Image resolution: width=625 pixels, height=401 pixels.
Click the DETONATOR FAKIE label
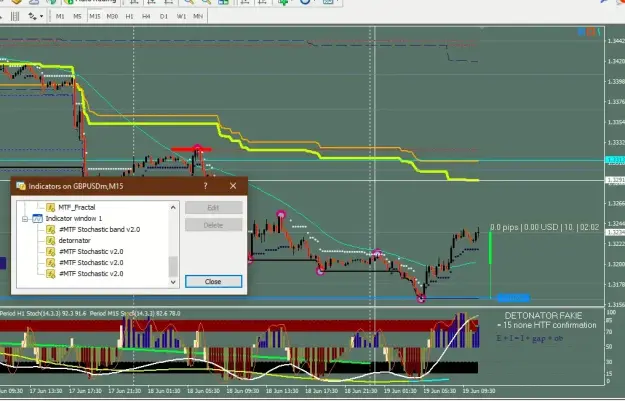[543, 316]
